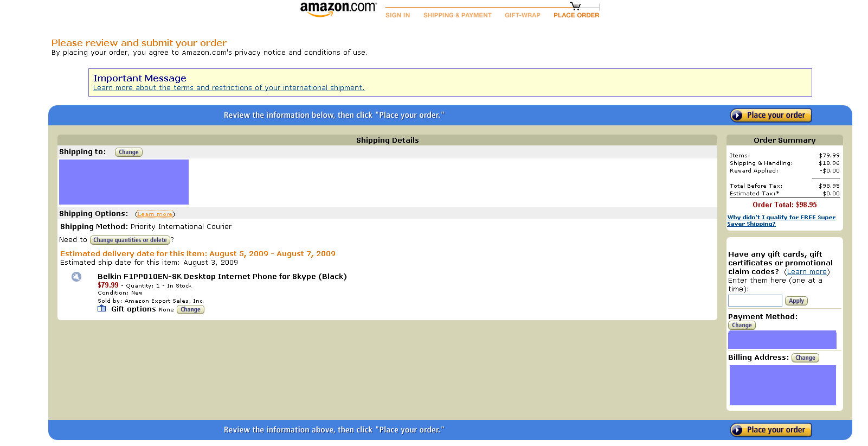
Task: Change the Shipping to address
Action: click(x=128, y=152)
